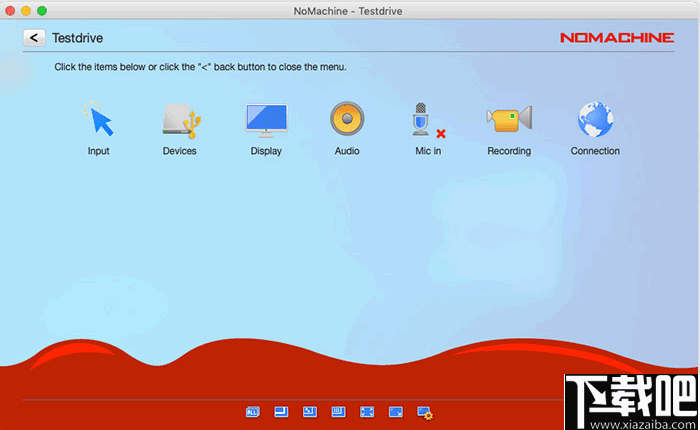Open the Connection globe icon

click(595, 119)
